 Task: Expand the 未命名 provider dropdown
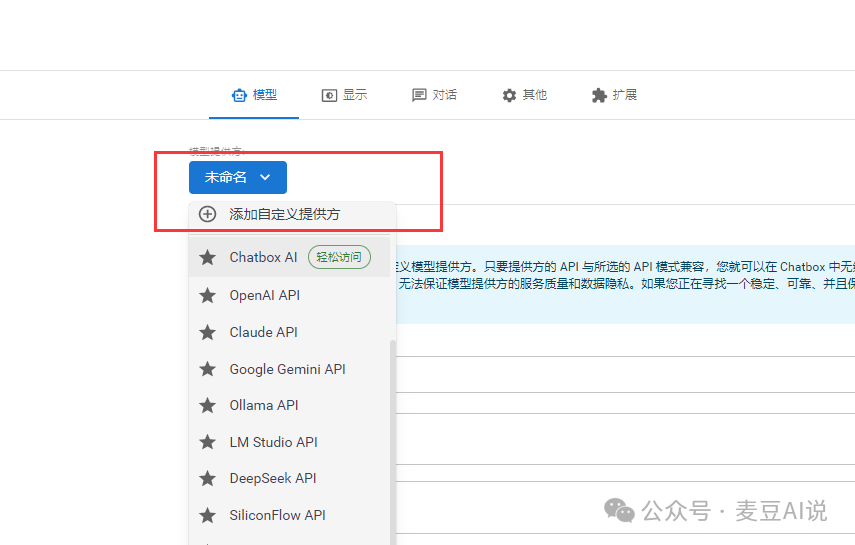tap(238, 177)
